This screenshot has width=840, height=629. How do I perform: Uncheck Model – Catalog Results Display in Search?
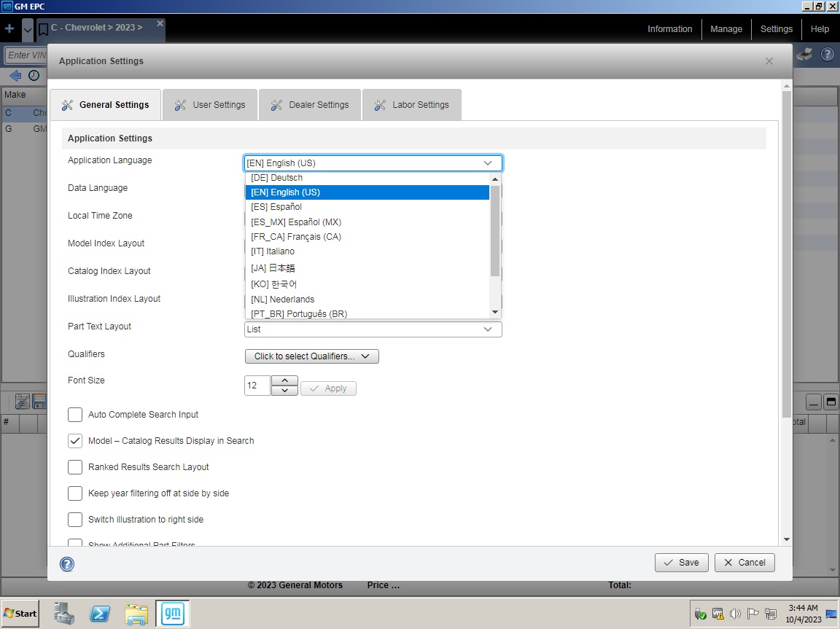click(75, 441)
